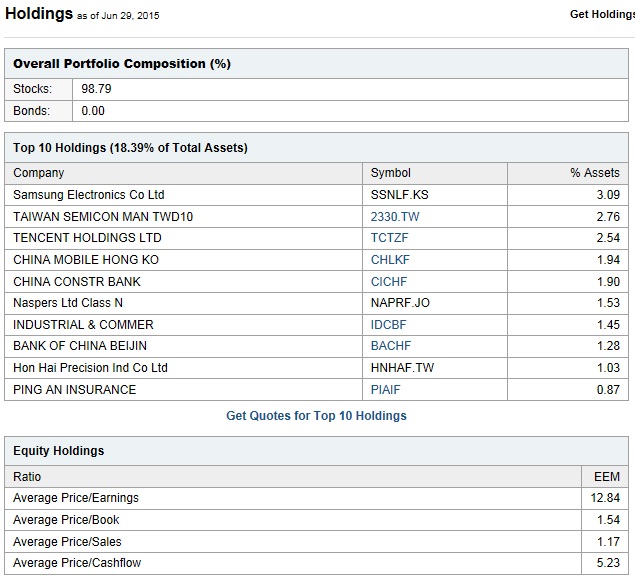This screenshot has width=635, height=582.
Task: Click the Bonds value 0.00
Action: coord(93,111)
